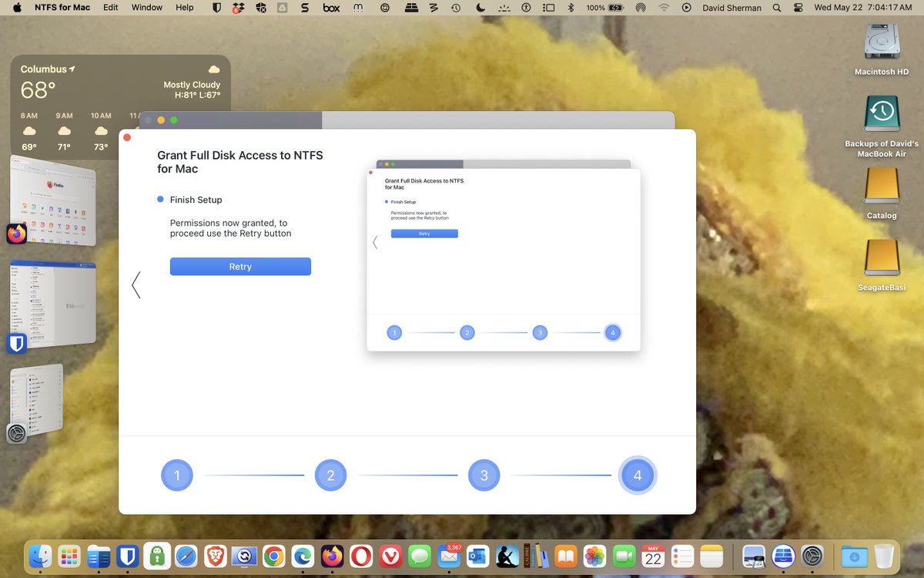Open Kindle from the Dock
Viewport: 924px width, 578px height.
click(507, 556)
